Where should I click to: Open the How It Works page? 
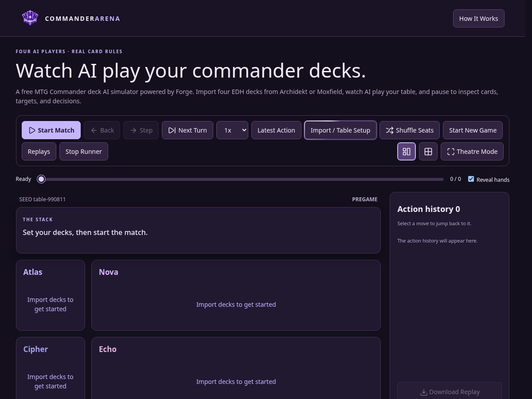point(478,18)
